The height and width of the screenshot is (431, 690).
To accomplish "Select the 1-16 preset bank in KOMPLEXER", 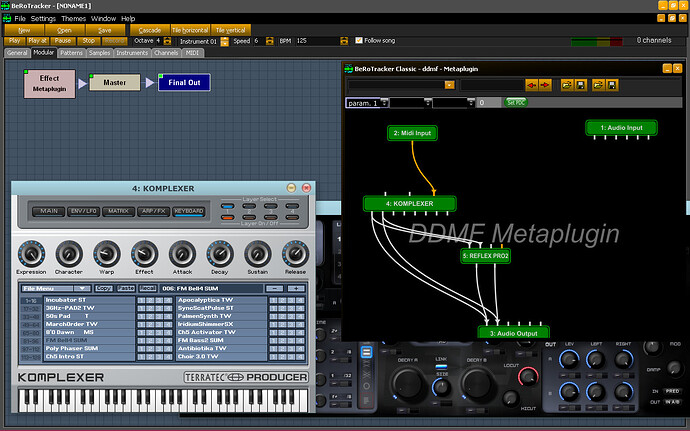I will [x=31, y=301].
